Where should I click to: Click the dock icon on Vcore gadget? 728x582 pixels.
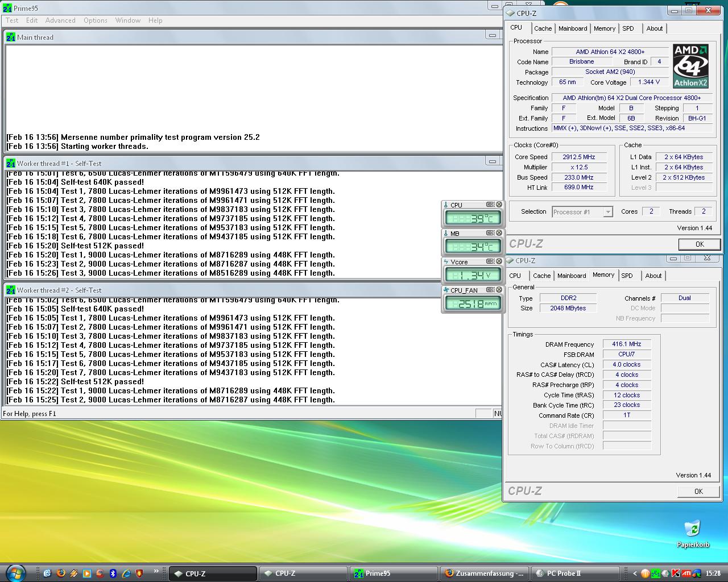click(x=490, y=261)
